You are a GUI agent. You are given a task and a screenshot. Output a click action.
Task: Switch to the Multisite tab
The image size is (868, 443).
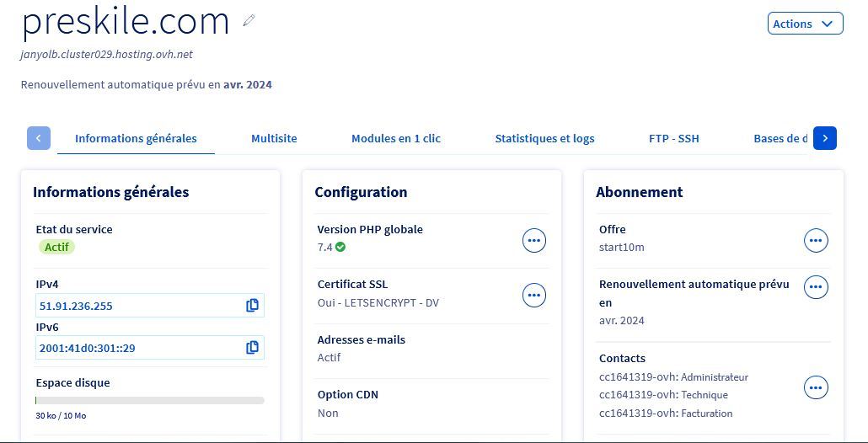coord(274,138)
